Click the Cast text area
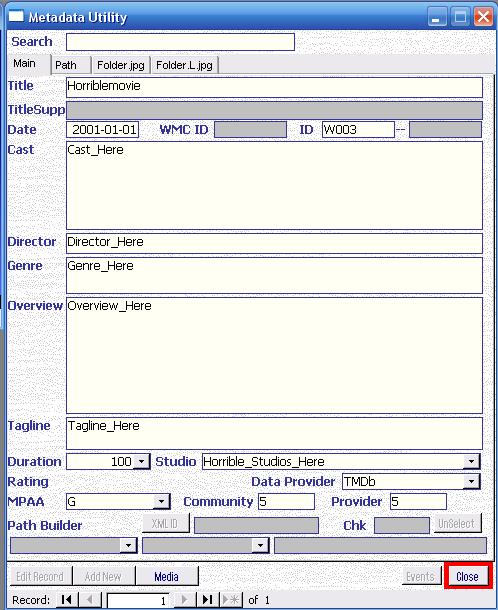The image size is (498, 610). pos(274,185)
